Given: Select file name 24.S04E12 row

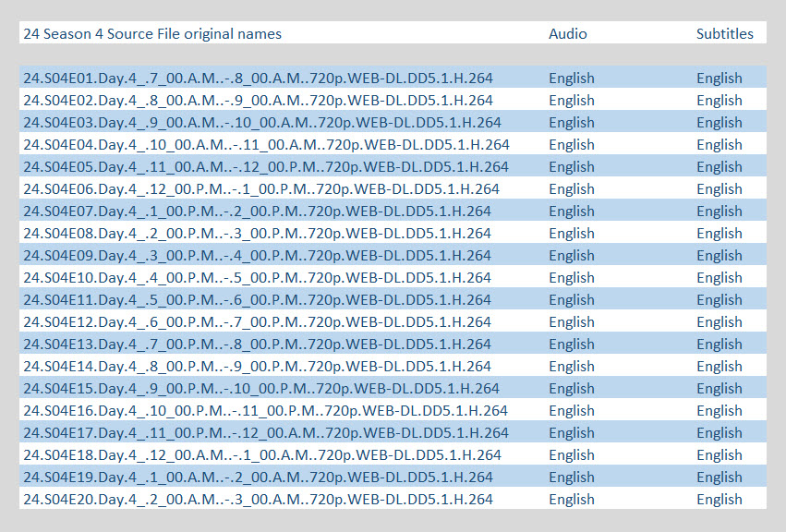Looking at the screenshot, I should 257,322.
